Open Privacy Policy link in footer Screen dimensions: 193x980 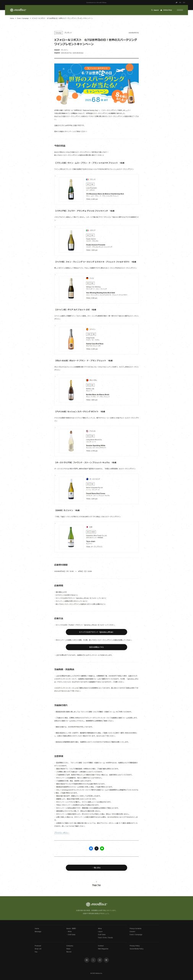point(135,946)
